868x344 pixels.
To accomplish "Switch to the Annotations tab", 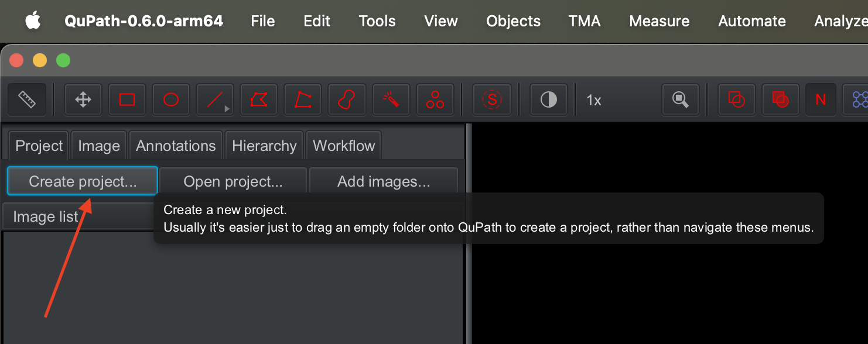I will coord(176,146).
